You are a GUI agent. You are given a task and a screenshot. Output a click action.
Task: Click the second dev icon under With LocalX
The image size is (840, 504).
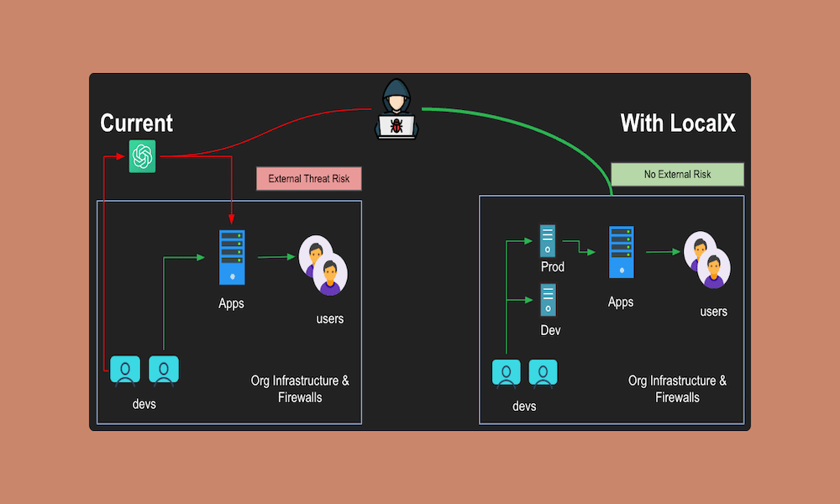543,374
